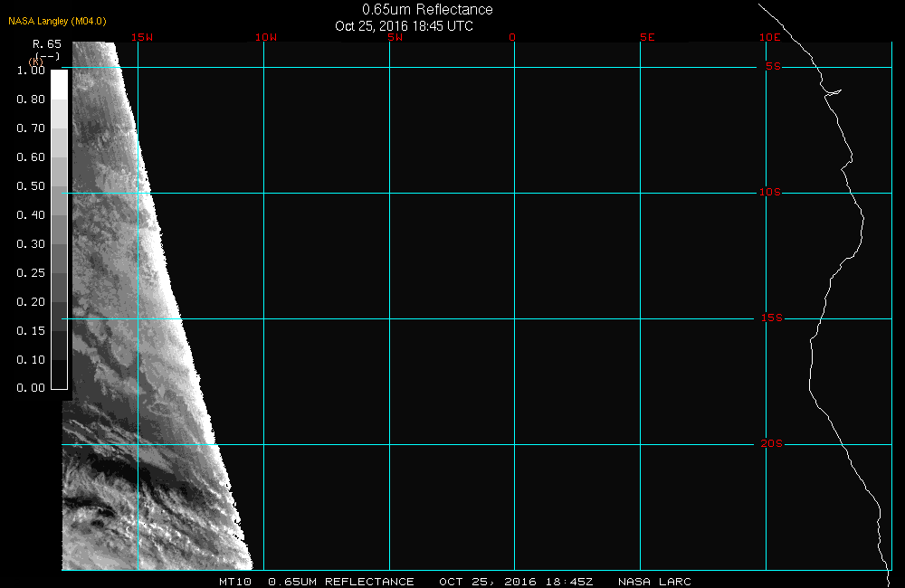Screen dimensions: 905x588
Task: Select the 0.65um Reflectance title at top
Action: [x=427, y=10]
